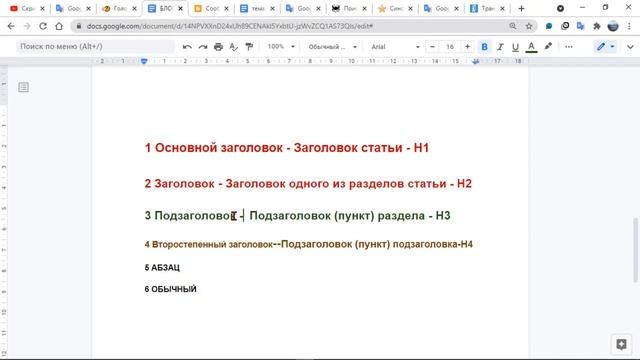Click the left indent marker on ruler
The image size is (640, 360).
pos(144,61)
